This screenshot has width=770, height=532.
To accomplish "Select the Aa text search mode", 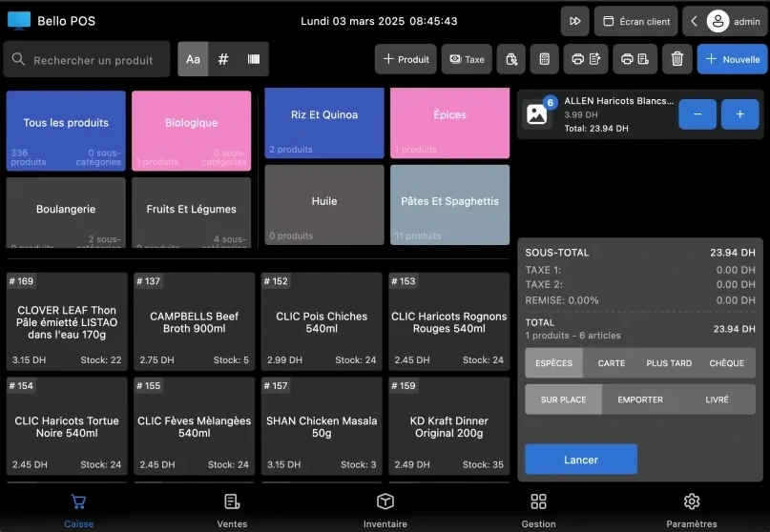I will pyautogui.click(x=193, y=59).
